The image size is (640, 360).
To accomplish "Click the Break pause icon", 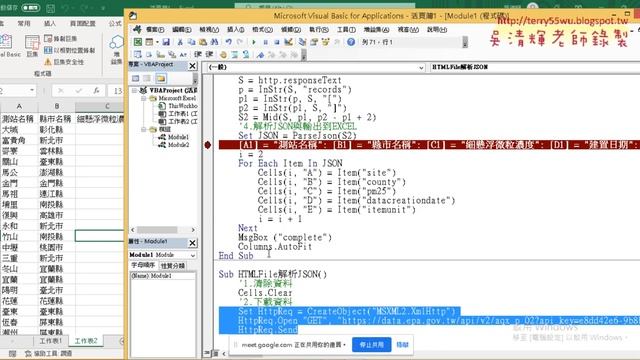I will 265,42.
